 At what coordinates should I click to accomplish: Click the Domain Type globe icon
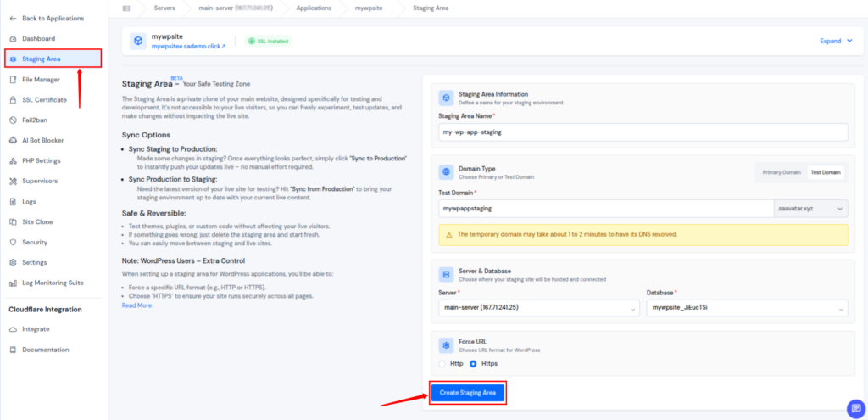point(446,172)
